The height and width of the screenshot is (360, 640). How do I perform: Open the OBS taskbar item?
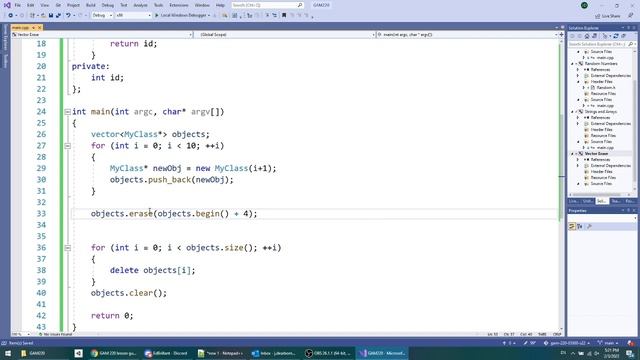click(328, 353)
